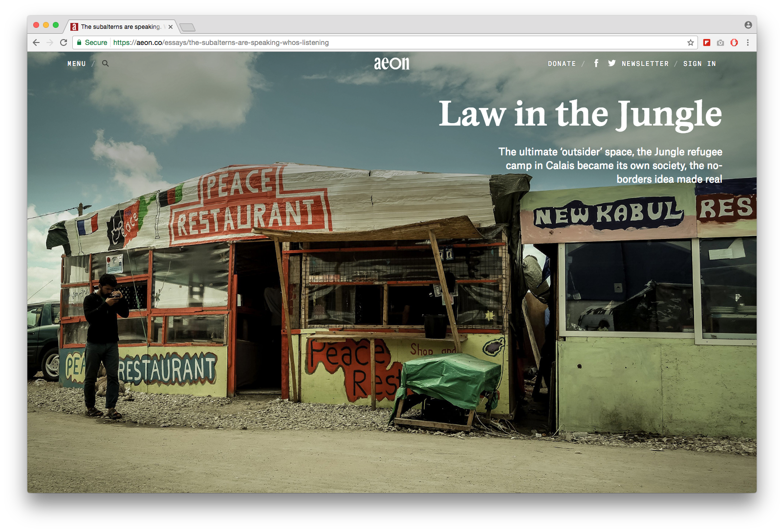The width and height of the screenshot is (784, 532).
Task: Click the browser forward arrow
Action: pyautogui.click(x=50, y=43)
